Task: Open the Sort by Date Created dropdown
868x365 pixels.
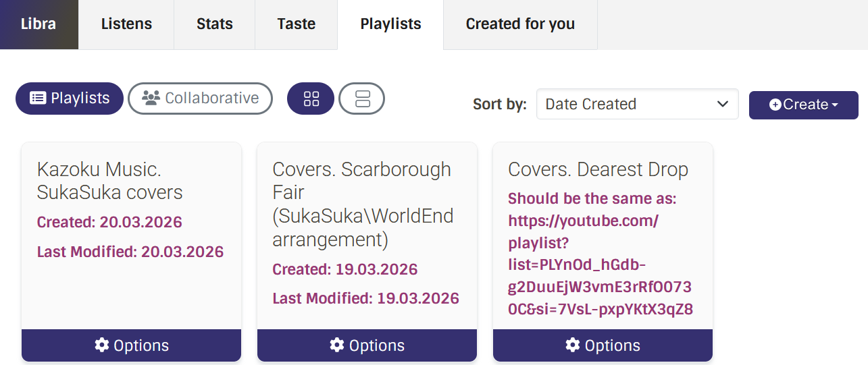Action: 637,104
